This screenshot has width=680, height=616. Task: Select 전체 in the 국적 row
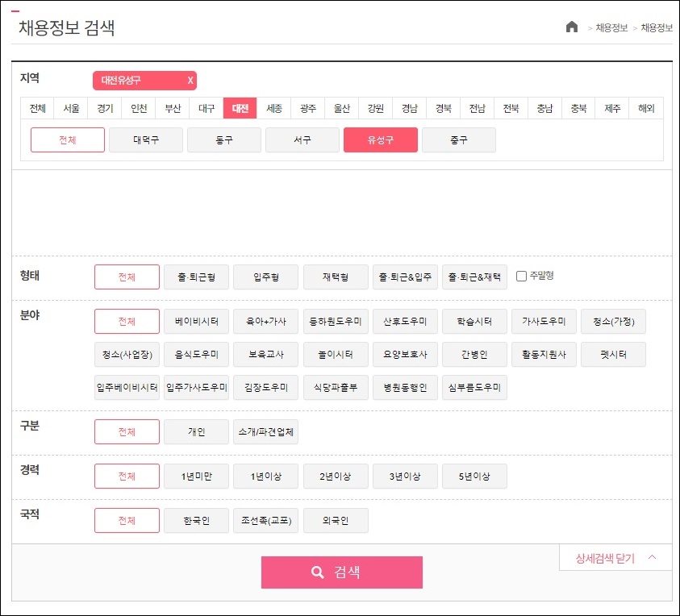click(127, 521)
